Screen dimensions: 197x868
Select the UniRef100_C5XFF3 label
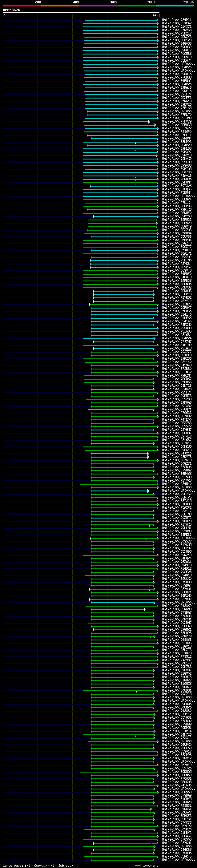pos(177,98)
